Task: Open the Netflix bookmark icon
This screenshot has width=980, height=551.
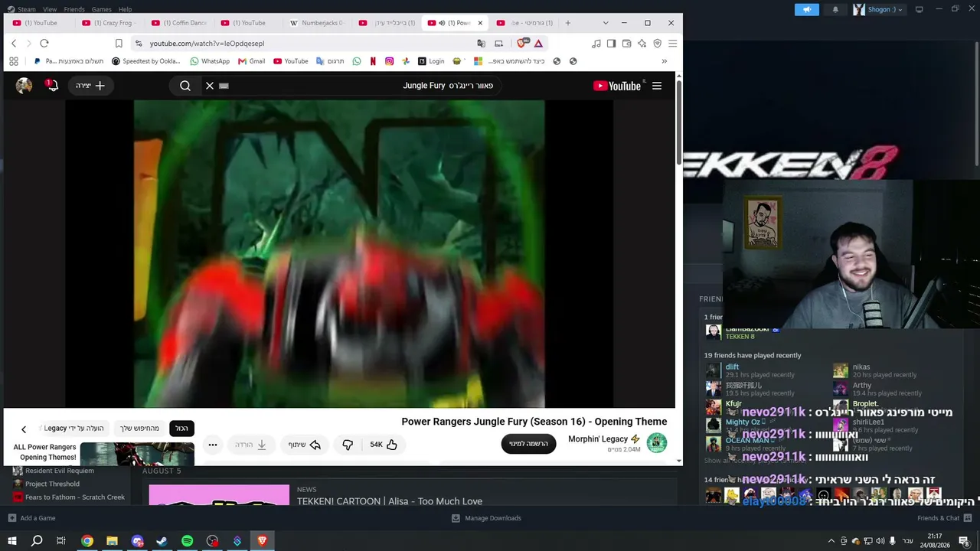Action: pyautogui.click(x=373, y=61)
